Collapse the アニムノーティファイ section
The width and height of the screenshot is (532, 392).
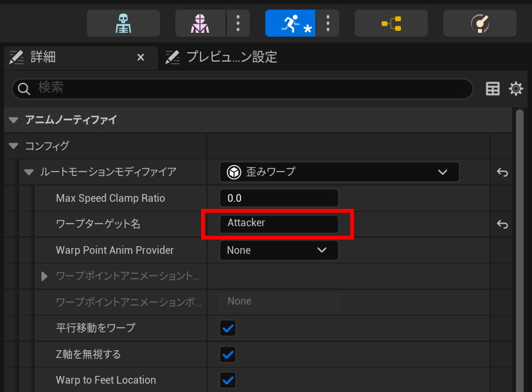click(x=13, y=120)
